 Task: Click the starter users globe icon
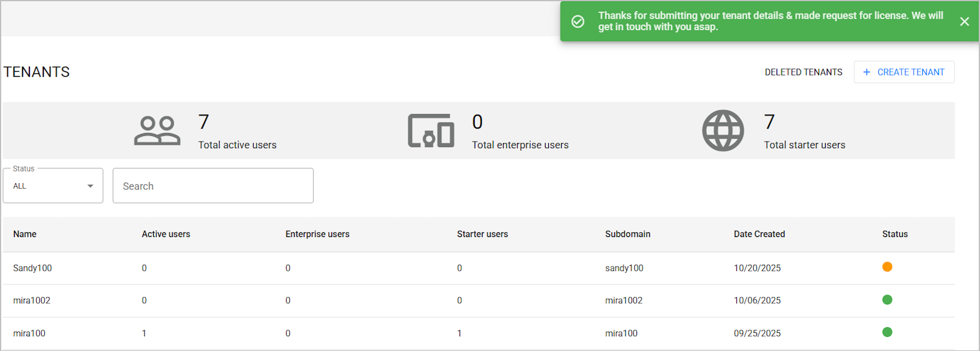pos(723,130)
